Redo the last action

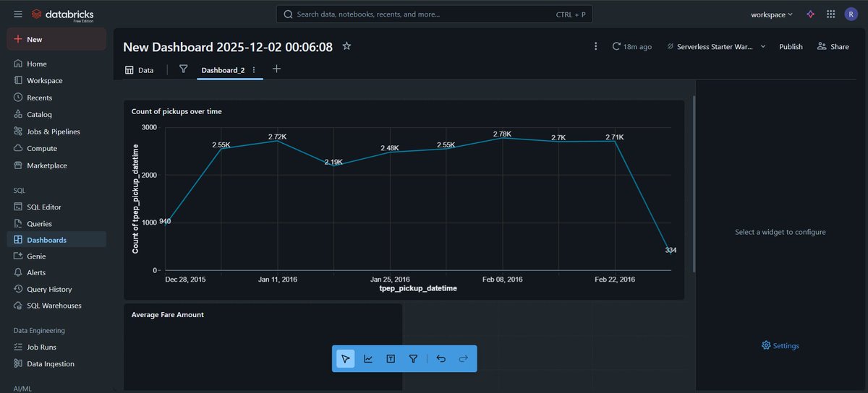[464, 358]
